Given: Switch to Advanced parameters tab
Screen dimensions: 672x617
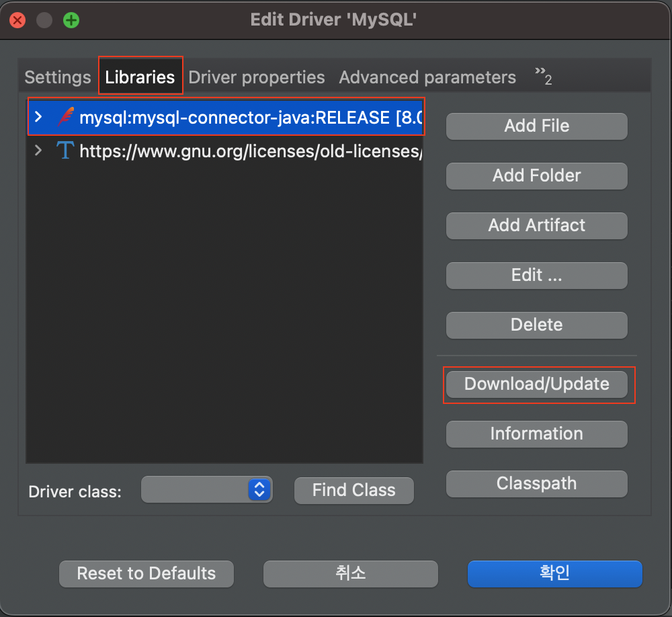Looking at the screenshot, I should pyautogui.click(x=427, y=77).
